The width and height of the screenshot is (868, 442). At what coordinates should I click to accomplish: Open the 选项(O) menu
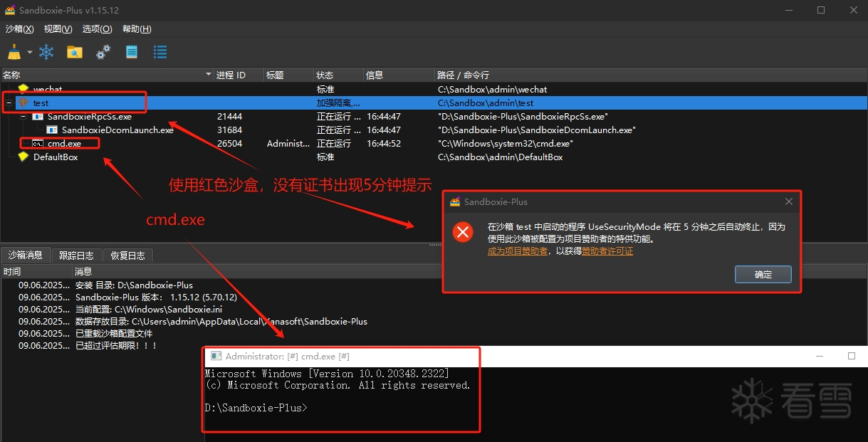coord(97,29)
